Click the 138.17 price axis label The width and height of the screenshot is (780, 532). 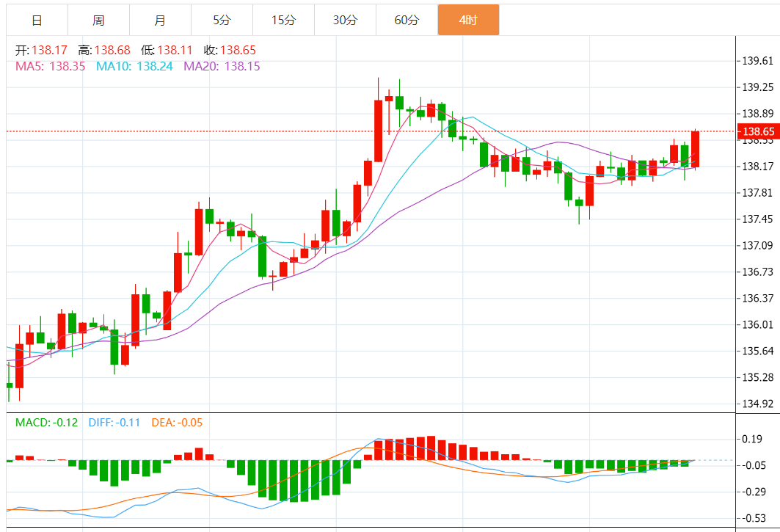[757, 167]
